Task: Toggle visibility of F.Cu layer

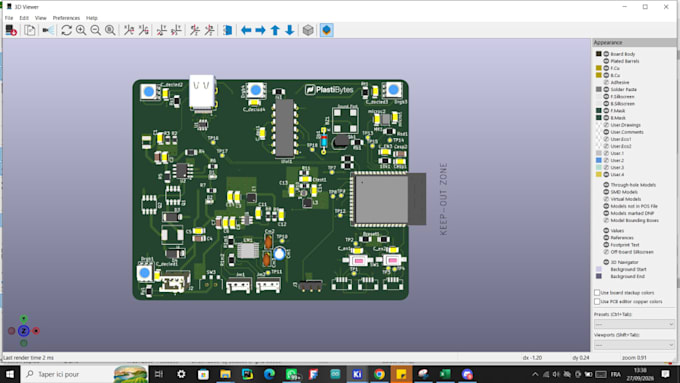Action: coord(606,68)
